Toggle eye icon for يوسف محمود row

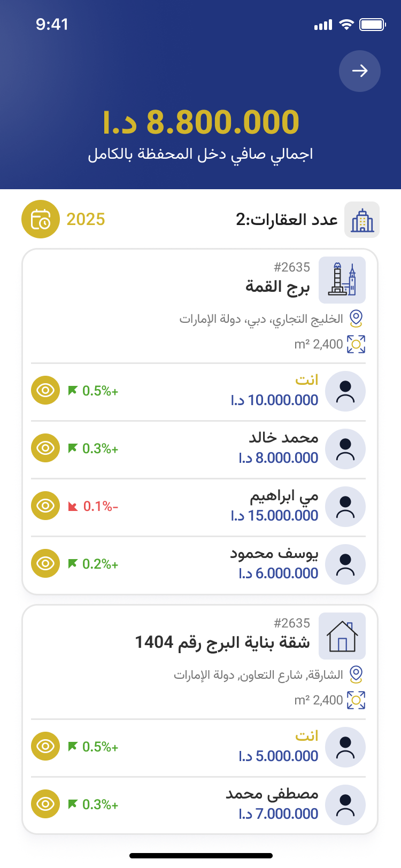point(45,563)
